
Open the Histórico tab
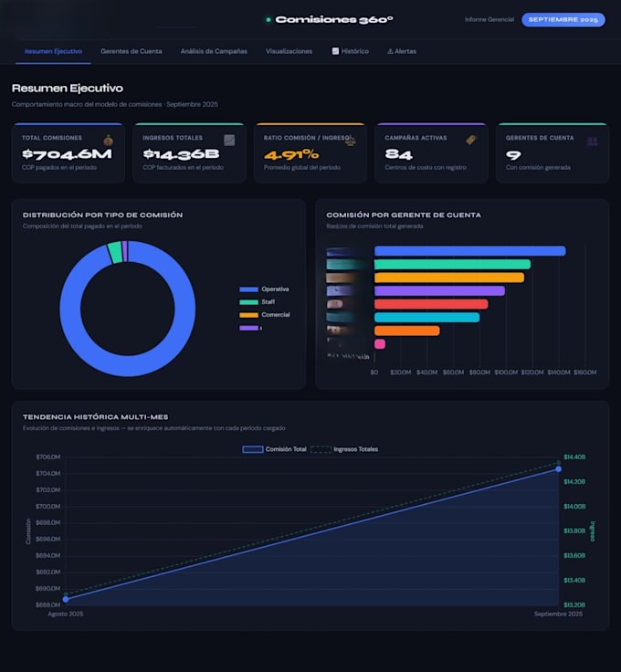pos(350,51)
